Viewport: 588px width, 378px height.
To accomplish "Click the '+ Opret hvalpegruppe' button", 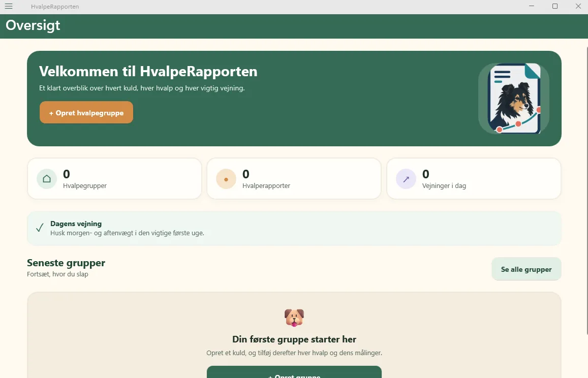I will click(86, 112).
